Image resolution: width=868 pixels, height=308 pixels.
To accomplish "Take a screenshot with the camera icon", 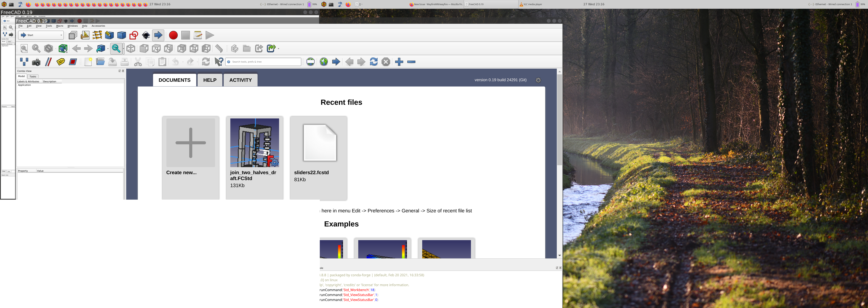I will click(36, 62).
